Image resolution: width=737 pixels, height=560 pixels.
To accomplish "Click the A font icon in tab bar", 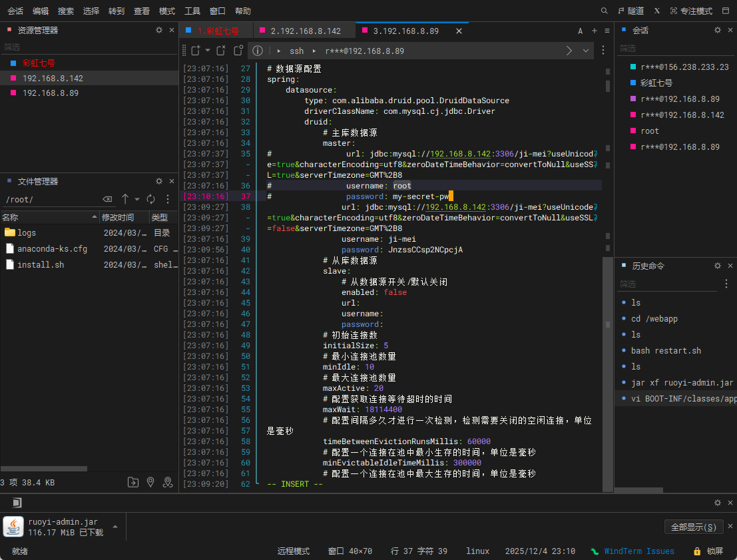I will pos(580,31).
